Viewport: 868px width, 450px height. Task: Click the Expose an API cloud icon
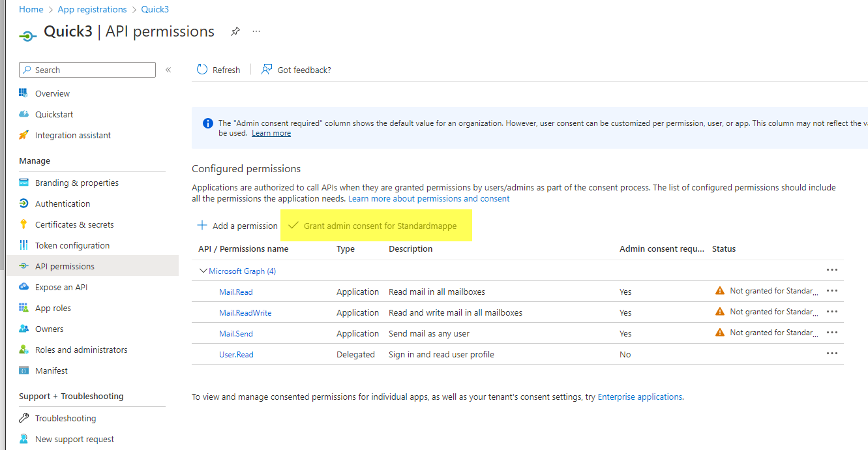point(23,287)
